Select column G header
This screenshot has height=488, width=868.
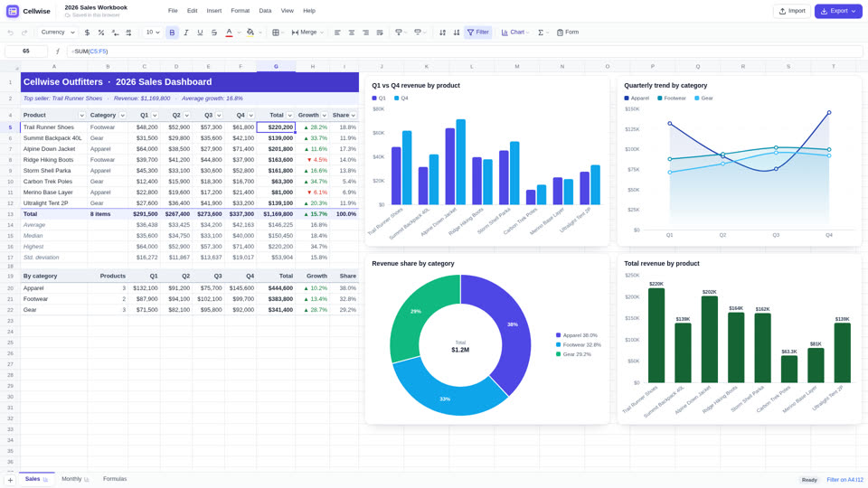click(x=276, y=66)
